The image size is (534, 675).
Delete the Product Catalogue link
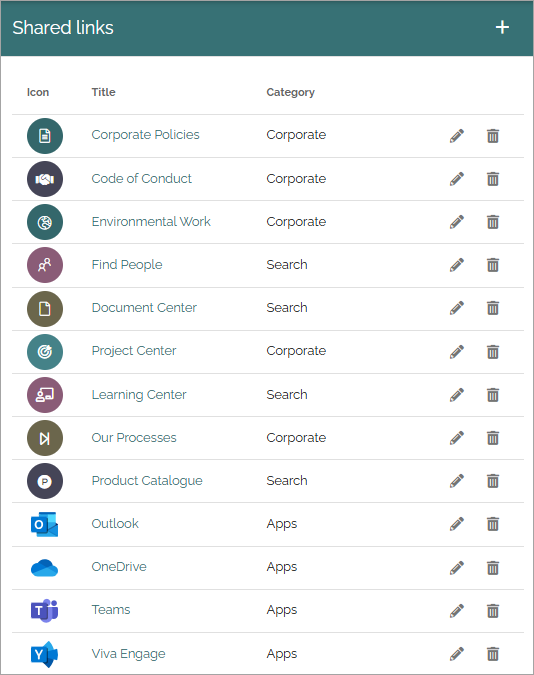click(493, 481)
